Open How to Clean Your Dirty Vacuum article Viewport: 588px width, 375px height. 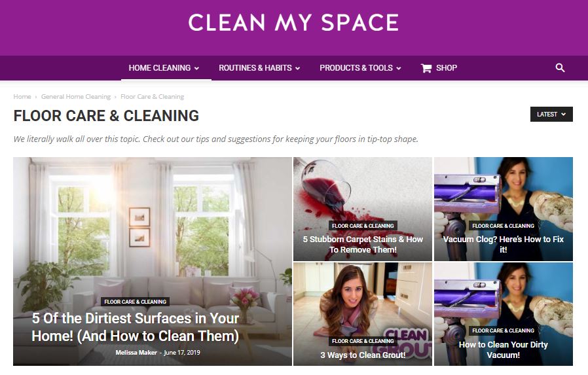[504, 349]
